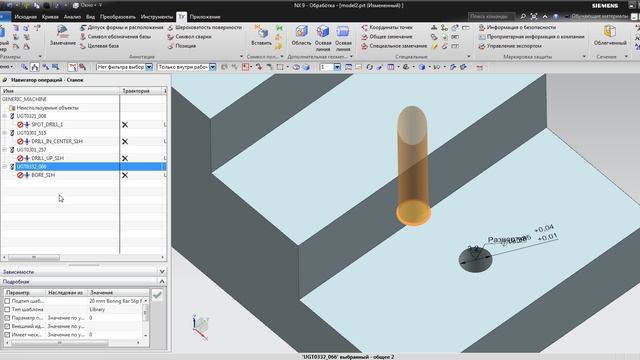The image size is (640, 360).
Task: Click the Значение column header
Action: click(x=118, y=293)
